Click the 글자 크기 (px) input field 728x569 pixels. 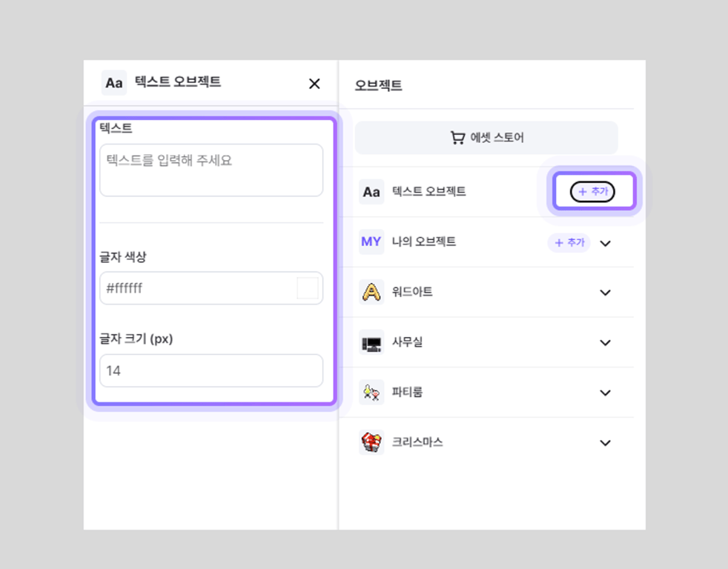[x=211, y=370]
